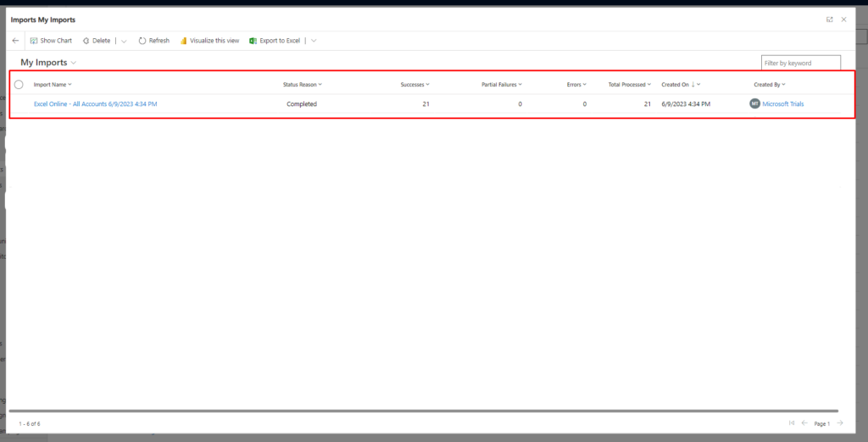Expand the Export to Excel dropdown arrow
The image size is (868, 442).
tap(314, 41)
